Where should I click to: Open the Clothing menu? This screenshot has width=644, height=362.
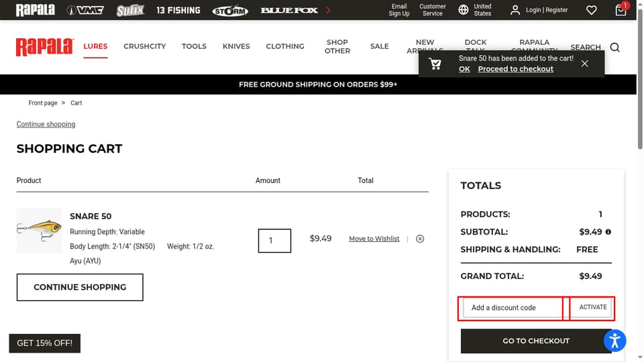coord(285,46)
